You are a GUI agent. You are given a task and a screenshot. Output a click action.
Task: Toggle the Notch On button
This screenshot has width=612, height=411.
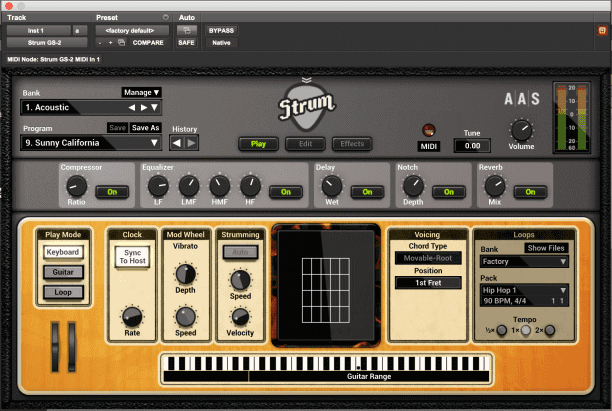[449, 192]
